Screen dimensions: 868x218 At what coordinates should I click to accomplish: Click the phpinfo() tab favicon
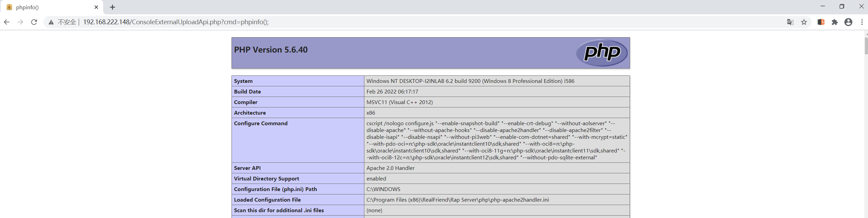[x=10, y=7]
